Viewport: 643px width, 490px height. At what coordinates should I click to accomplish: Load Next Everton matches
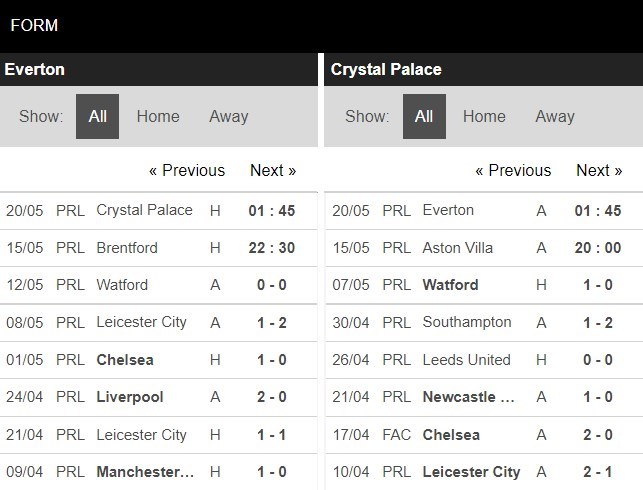273,170
